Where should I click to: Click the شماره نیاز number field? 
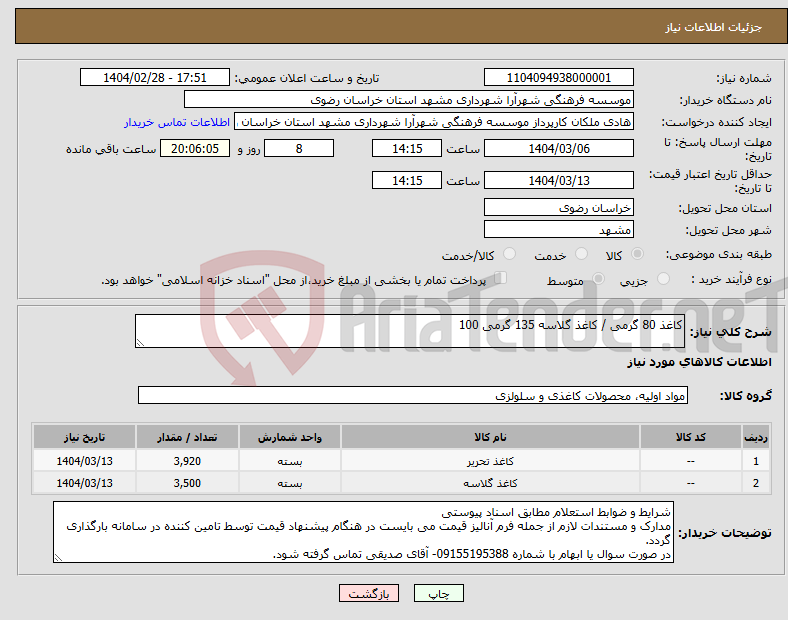(x=558, y=77)
